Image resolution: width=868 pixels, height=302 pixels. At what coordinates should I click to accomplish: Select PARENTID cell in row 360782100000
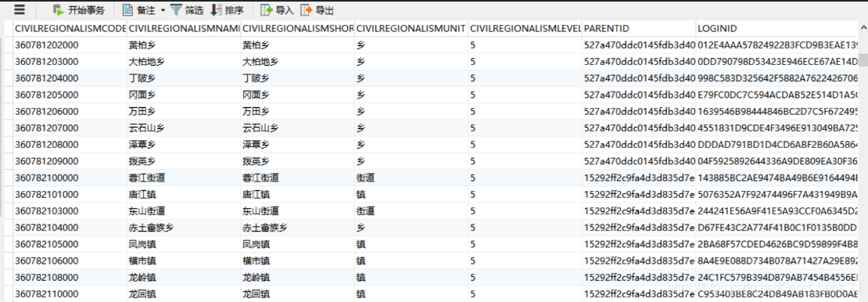pyautogui.click(x=640, y=178)
